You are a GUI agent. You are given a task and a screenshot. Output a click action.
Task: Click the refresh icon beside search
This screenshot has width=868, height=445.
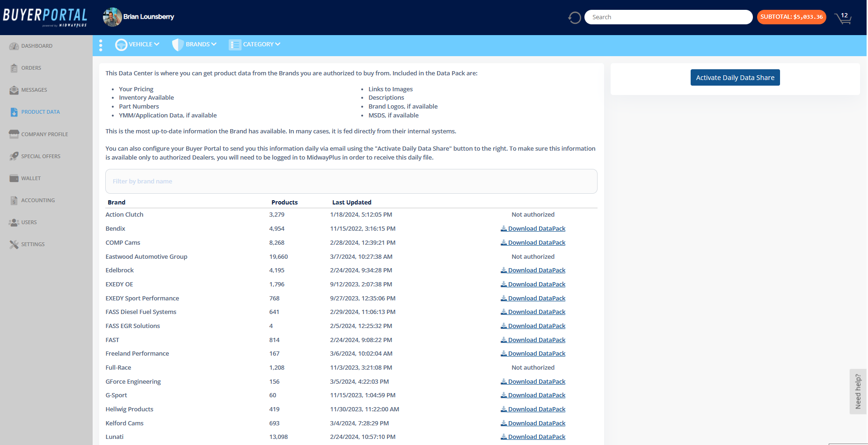(575, 18)
